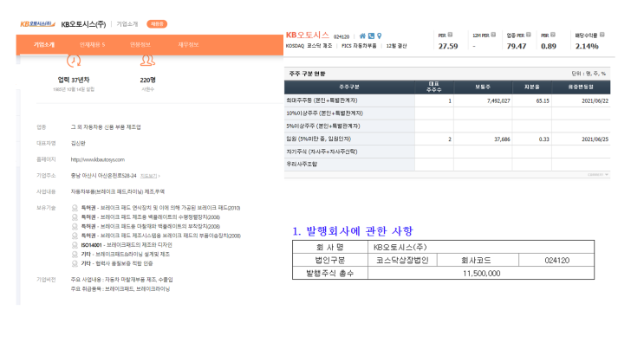Viewport: 644px width, 362px height.
Task: Click the KB오토시스 company logo
Action: (x=38, y=24)
